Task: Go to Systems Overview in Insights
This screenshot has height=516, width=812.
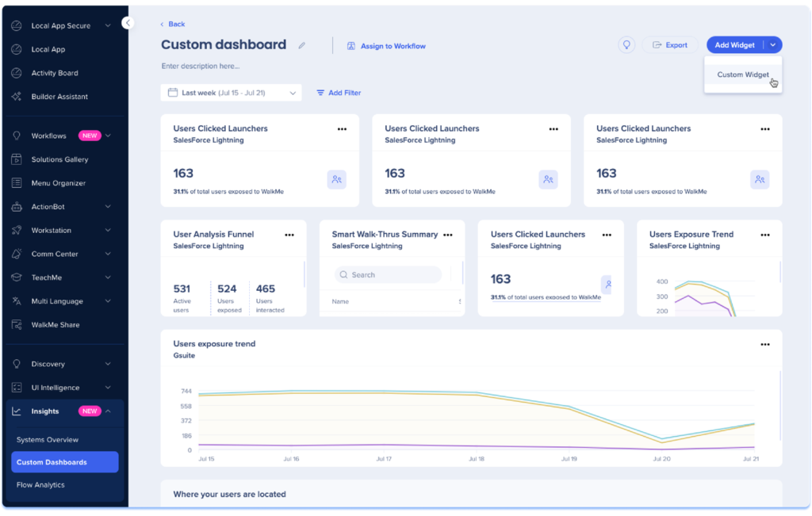Action: coord(48,440)
